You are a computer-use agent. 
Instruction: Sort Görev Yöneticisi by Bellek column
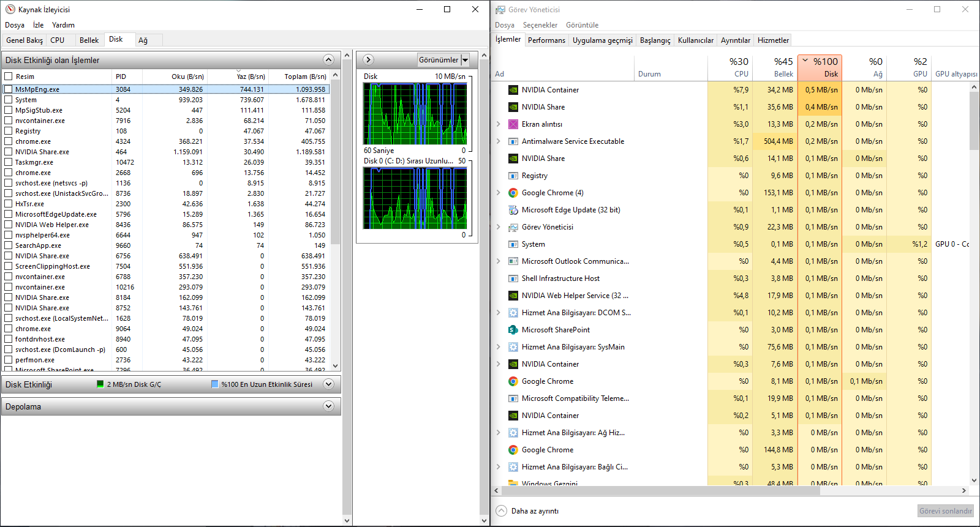click(x=775, y=67)
